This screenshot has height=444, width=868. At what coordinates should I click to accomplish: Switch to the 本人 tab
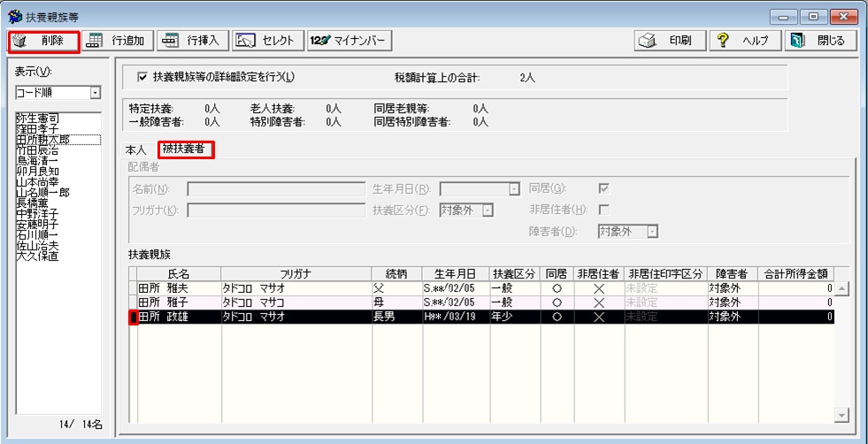click(x=135, y=150)
